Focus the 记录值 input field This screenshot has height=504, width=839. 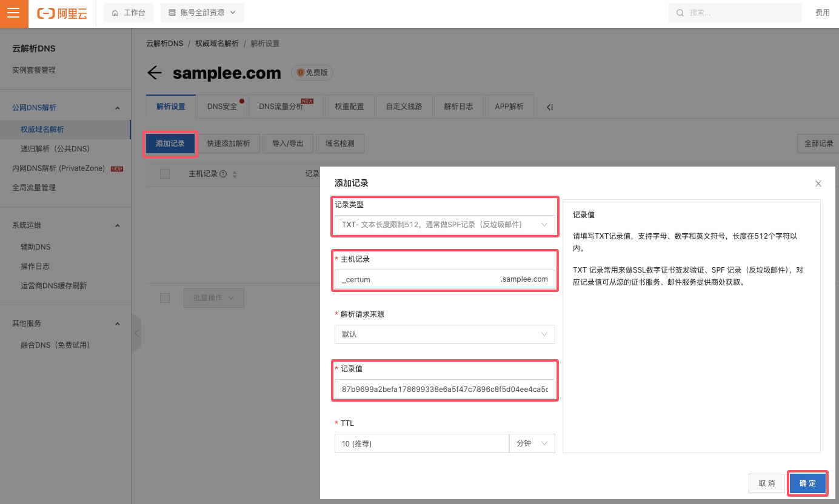tap(445, 389)
